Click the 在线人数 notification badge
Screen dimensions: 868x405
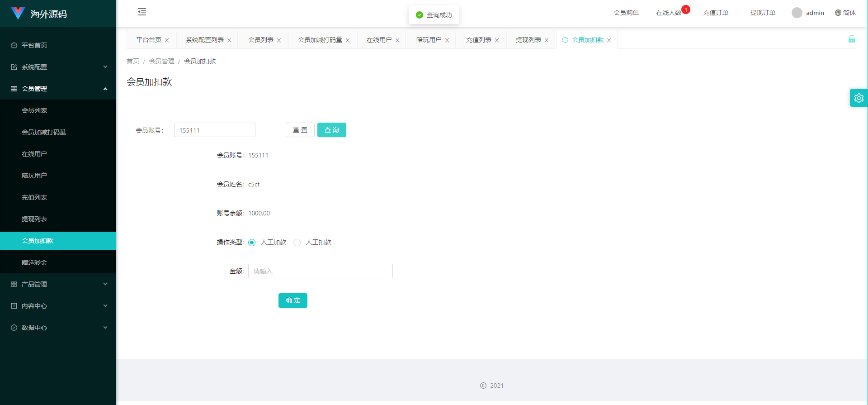685,10
